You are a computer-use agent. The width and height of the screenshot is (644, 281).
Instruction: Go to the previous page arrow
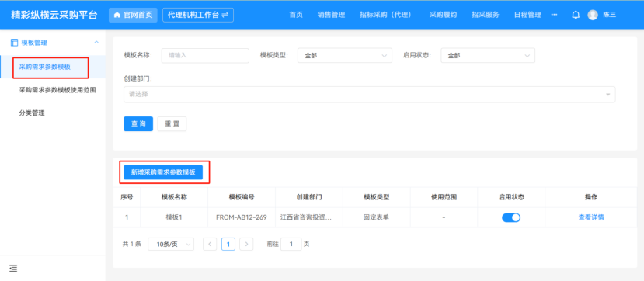pos(210,244)
